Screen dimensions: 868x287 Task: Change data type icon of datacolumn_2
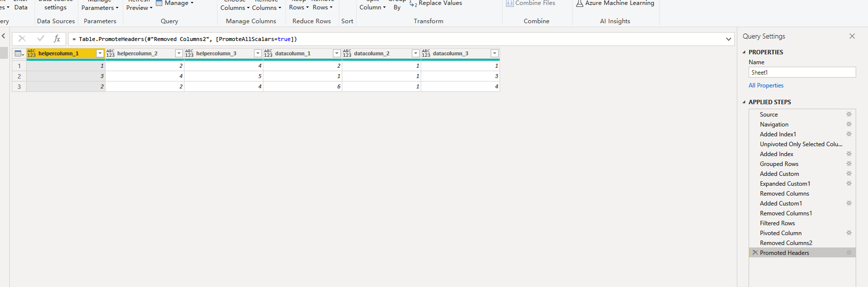click(347, 53)
